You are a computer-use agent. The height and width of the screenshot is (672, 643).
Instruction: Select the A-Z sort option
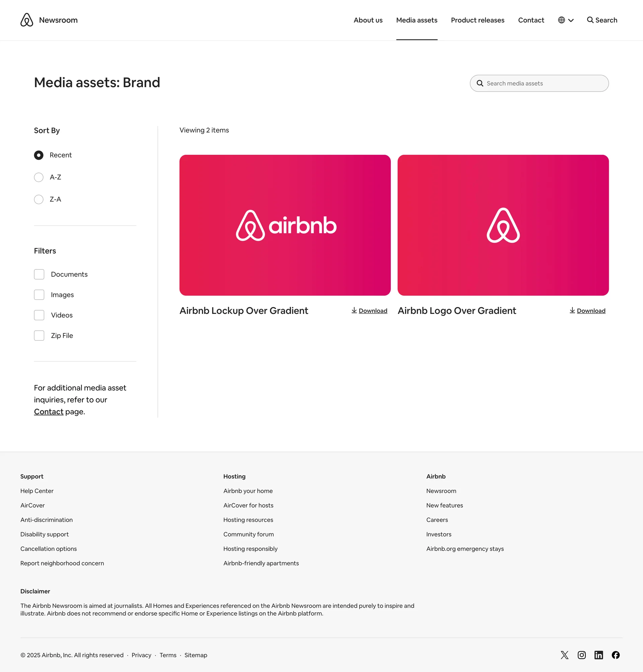[x=39, y=177]
